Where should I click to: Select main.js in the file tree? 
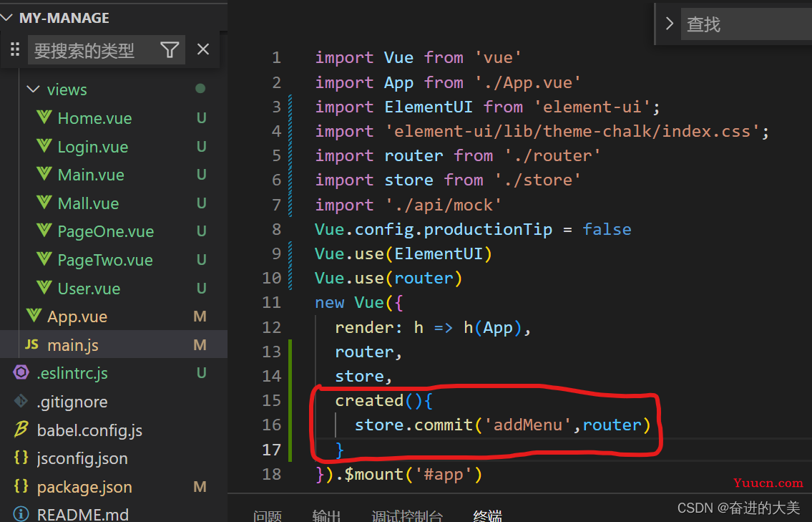tap(72, 345)
